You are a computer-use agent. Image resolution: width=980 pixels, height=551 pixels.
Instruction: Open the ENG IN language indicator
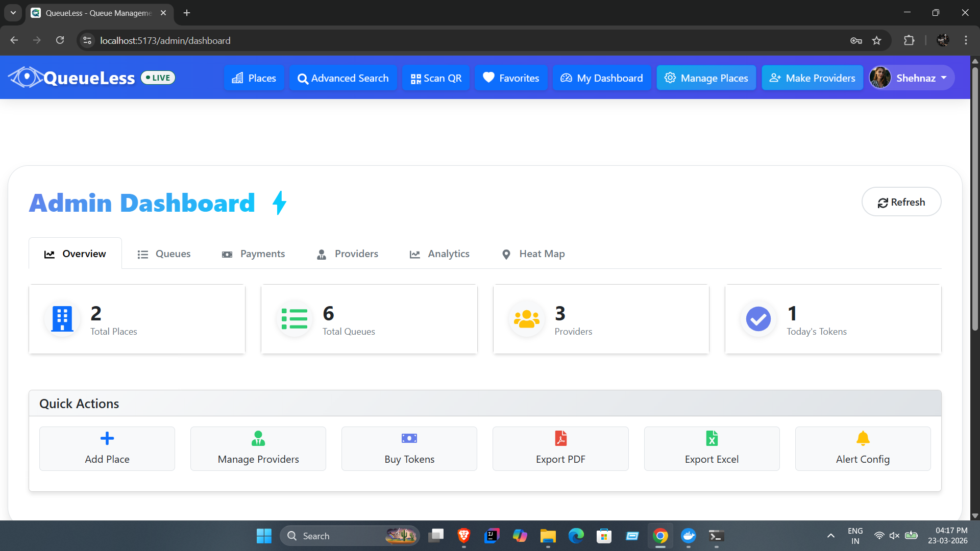pos(855,536)
